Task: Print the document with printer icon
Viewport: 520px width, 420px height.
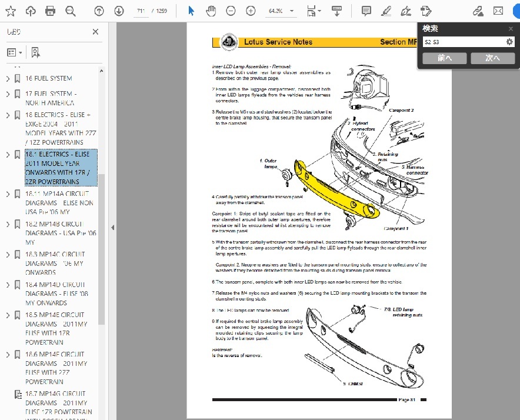Action: click(x=50, y=11)
